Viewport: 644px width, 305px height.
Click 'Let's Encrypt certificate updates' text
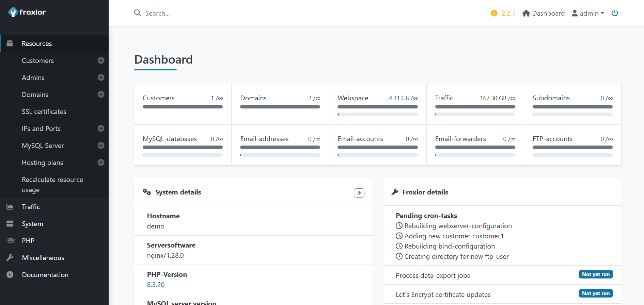tap(443, 294)
